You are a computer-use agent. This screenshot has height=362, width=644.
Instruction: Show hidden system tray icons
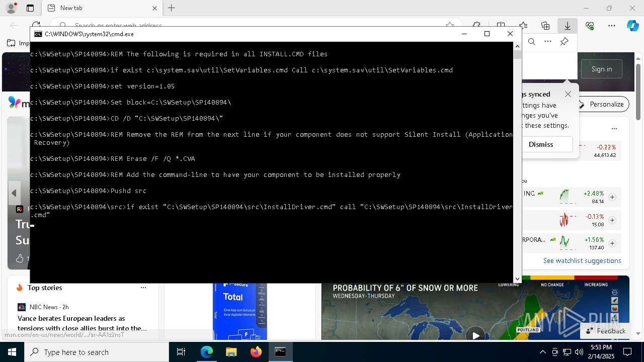[542, 352]
